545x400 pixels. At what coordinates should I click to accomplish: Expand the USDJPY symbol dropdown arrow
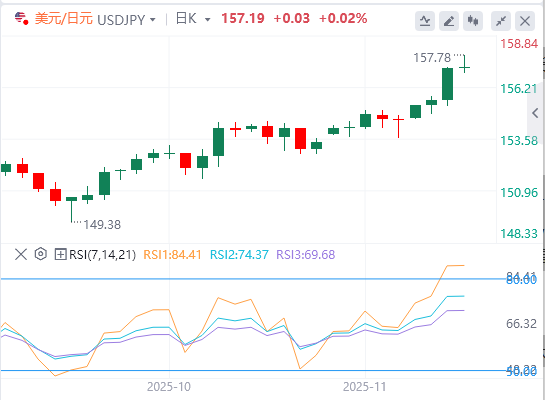(x=153, y=20)
